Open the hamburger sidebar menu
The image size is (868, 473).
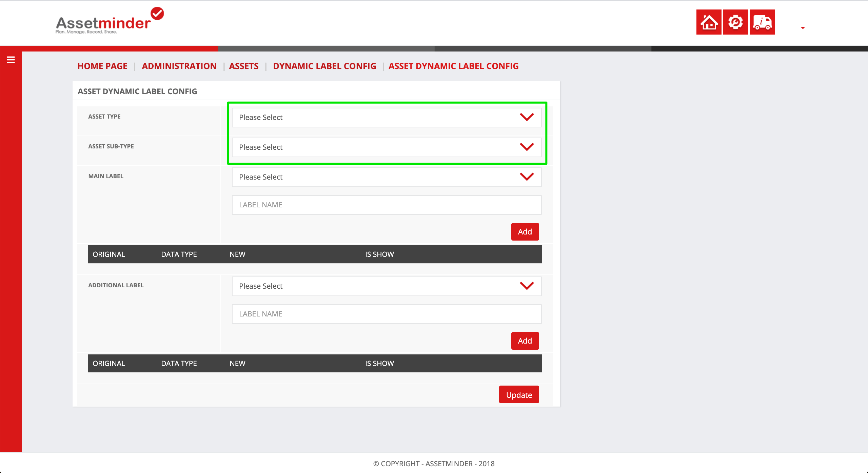point(11,60)
